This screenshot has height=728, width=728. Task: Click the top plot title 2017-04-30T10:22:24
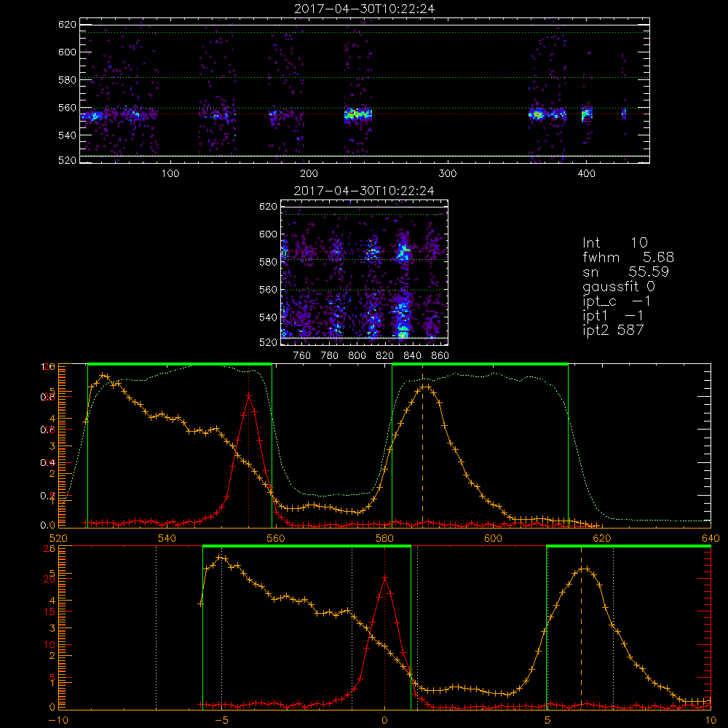pyautogui.click(x=365, y=9)
